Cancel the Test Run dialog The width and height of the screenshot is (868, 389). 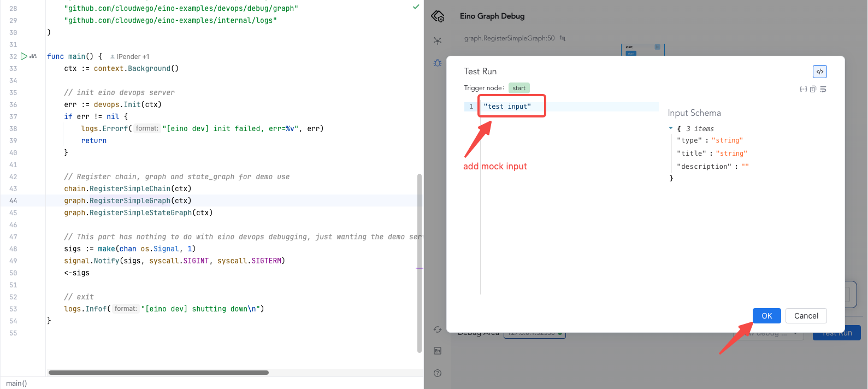click(x=806, y=316)
